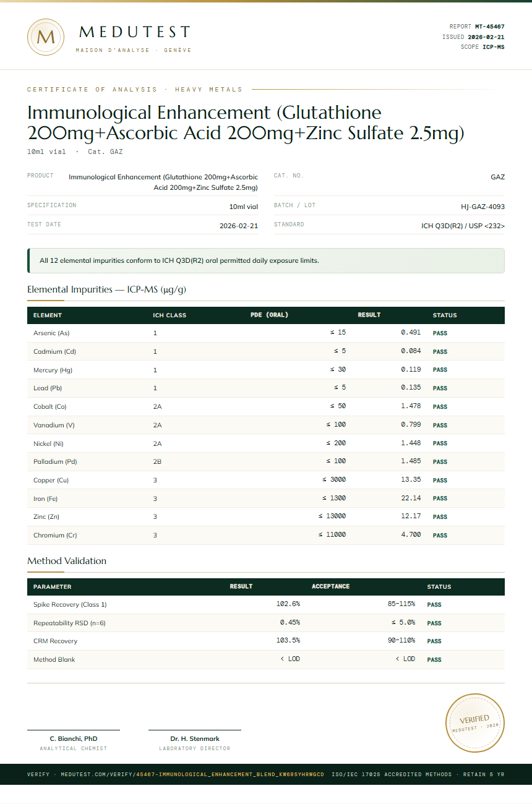The image size is (532, 804).
Task: Click Chromium result value 4.700
Action: coord(411,535)
